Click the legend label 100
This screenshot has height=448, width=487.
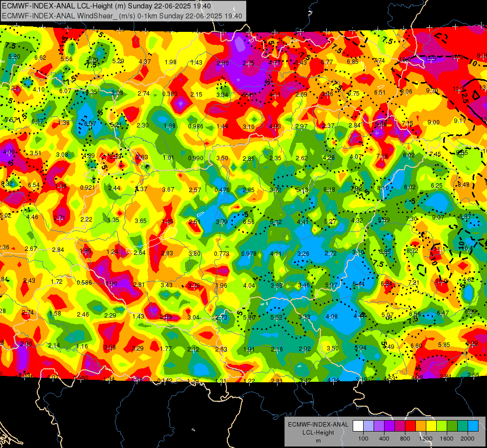pos(363,439)
